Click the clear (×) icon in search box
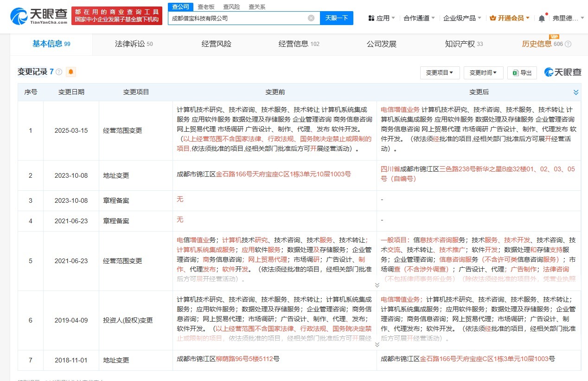The image size is (588, 381). [311, 18]
